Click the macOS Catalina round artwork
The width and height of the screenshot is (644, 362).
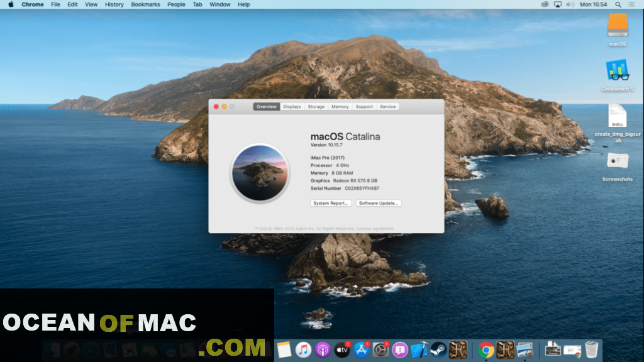pos(260,173)
